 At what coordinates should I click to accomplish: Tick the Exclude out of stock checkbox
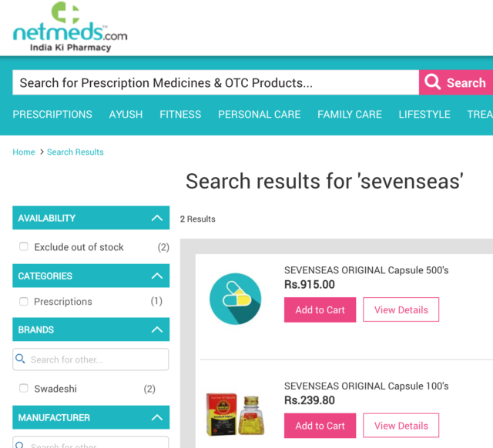click(x=24, y=247)
